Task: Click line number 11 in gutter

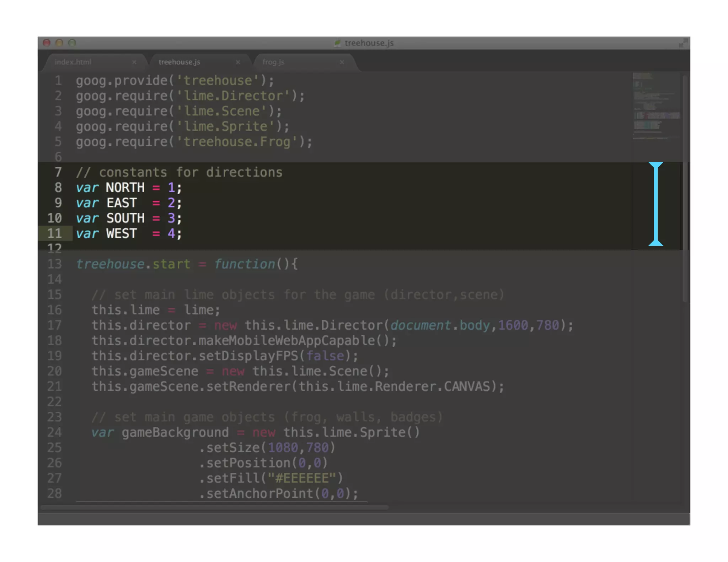Action: pyautogui.click(x=55, y=233)
